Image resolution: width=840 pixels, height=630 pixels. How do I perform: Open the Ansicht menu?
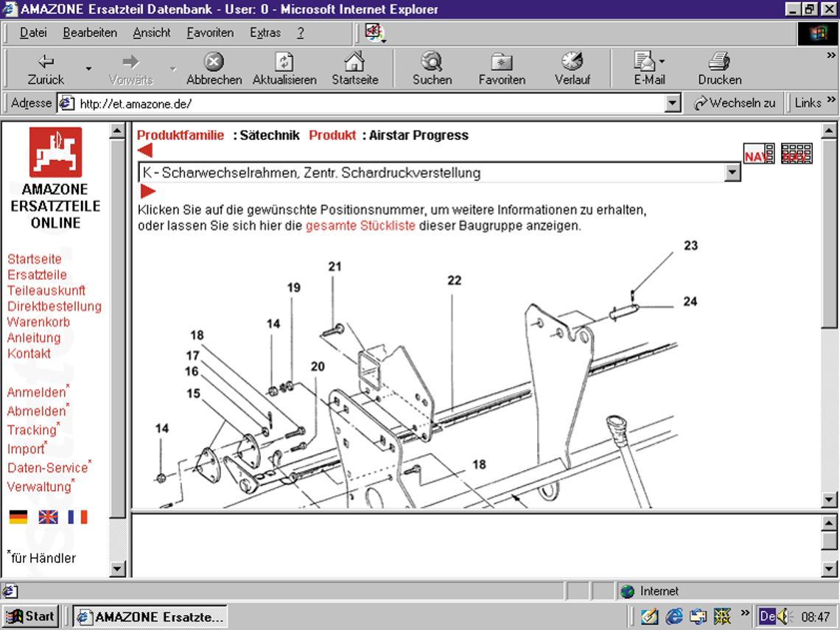(x=152, y=32)
